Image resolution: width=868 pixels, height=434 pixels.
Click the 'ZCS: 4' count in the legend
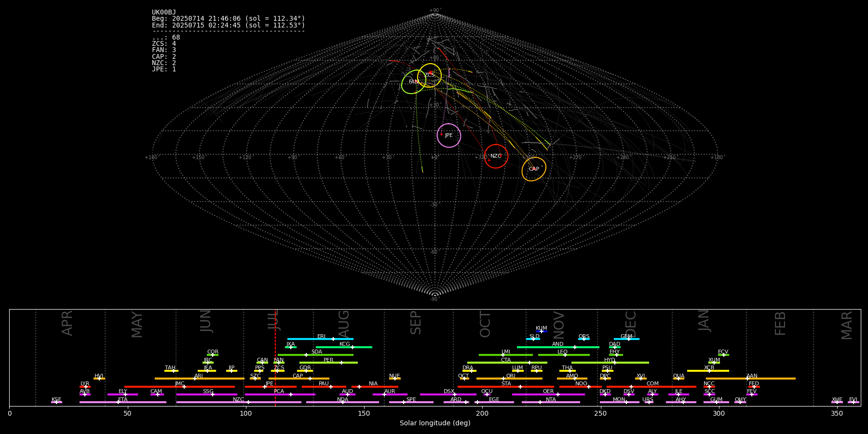click(x=164, y=44)
